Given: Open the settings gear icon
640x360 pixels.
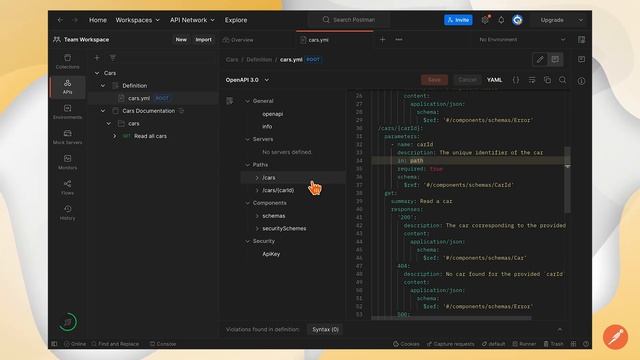Looking at the screenshot, I should (485, 20).
